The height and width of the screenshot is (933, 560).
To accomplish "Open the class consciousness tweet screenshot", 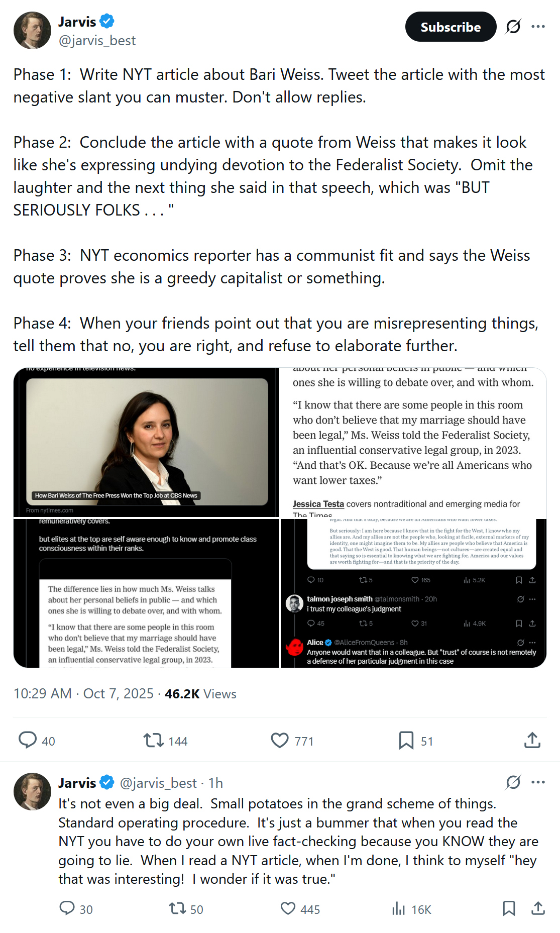I will 146,593.
